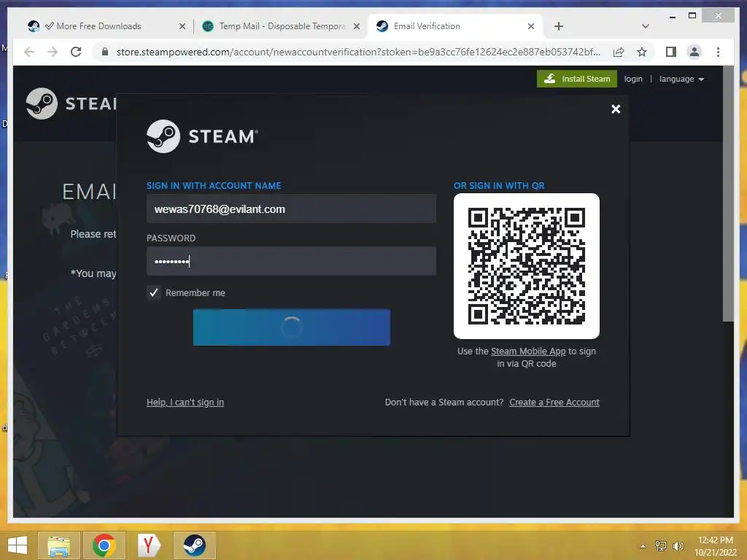Click the login link in header
747x560 pixels.
633,79
